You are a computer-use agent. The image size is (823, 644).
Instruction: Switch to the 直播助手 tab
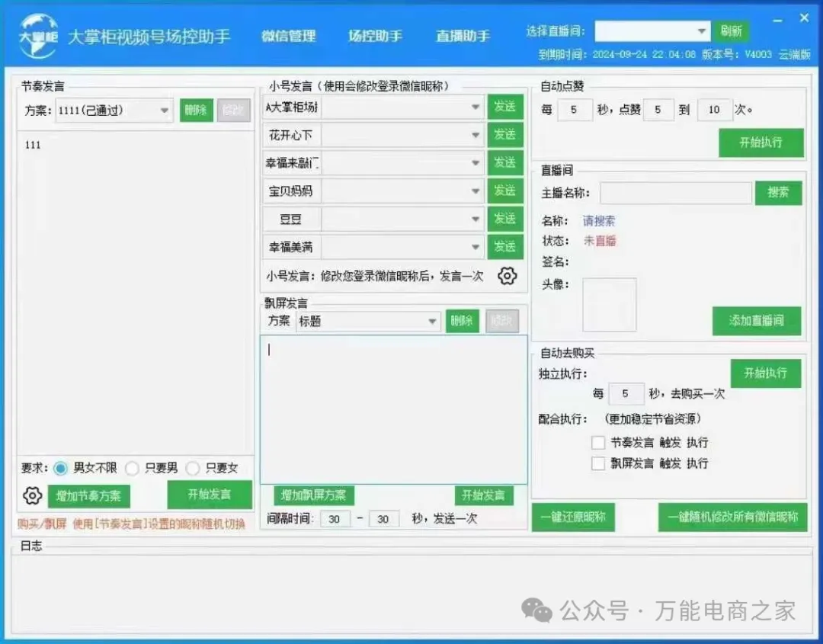463,36
